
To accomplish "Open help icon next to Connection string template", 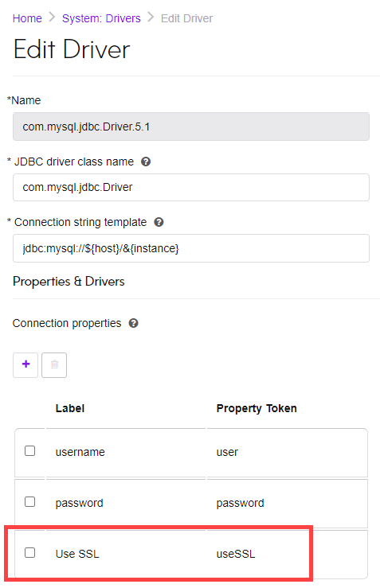I will point(159,222).
